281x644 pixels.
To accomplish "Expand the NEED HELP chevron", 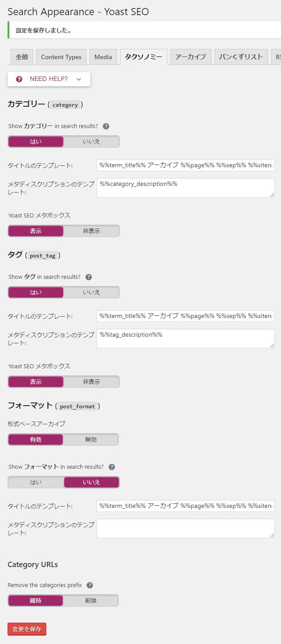I will (x=79, y=79).
